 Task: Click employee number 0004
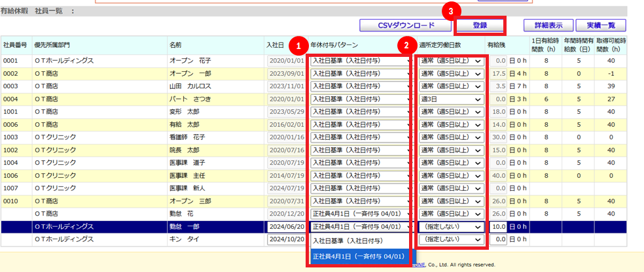pyautogui.click(x=9, y=99)
